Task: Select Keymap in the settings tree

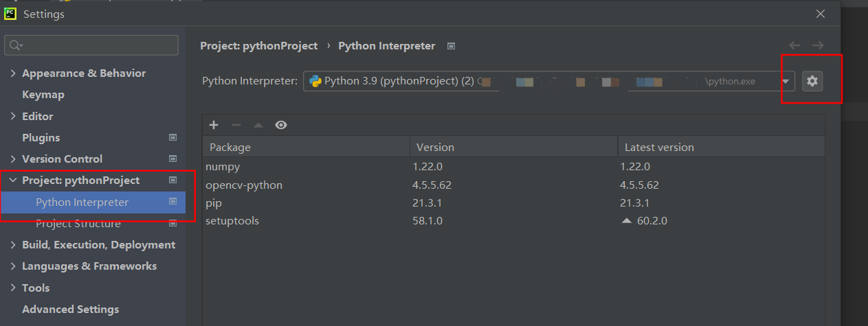Action: (x=43, y=95)
